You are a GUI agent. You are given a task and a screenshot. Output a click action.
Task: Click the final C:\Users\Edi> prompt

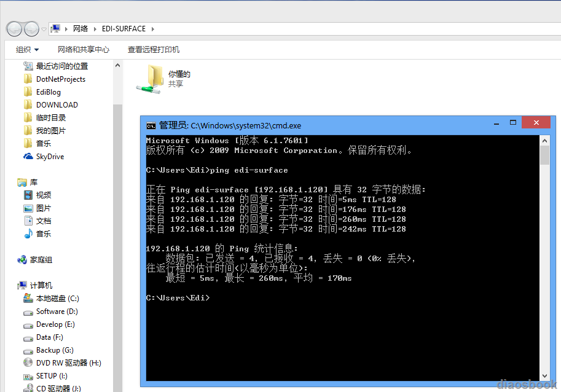[x=178, y=297]
